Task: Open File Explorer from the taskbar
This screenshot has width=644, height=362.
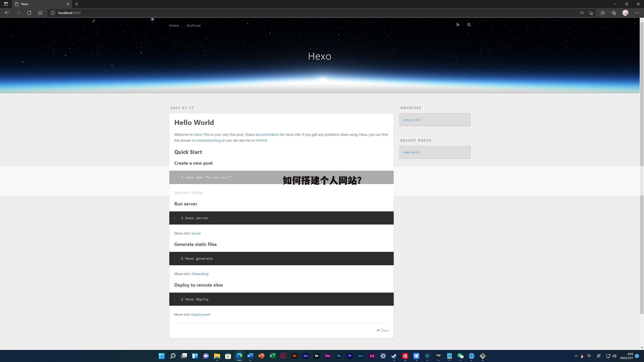Action: (x=217, y=356)
